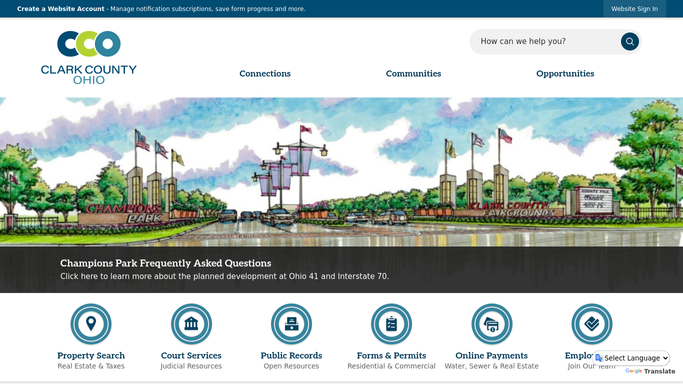Open the Employment checkmark icon
Viewport: 683px width, 384px height.
coord(592,324)
